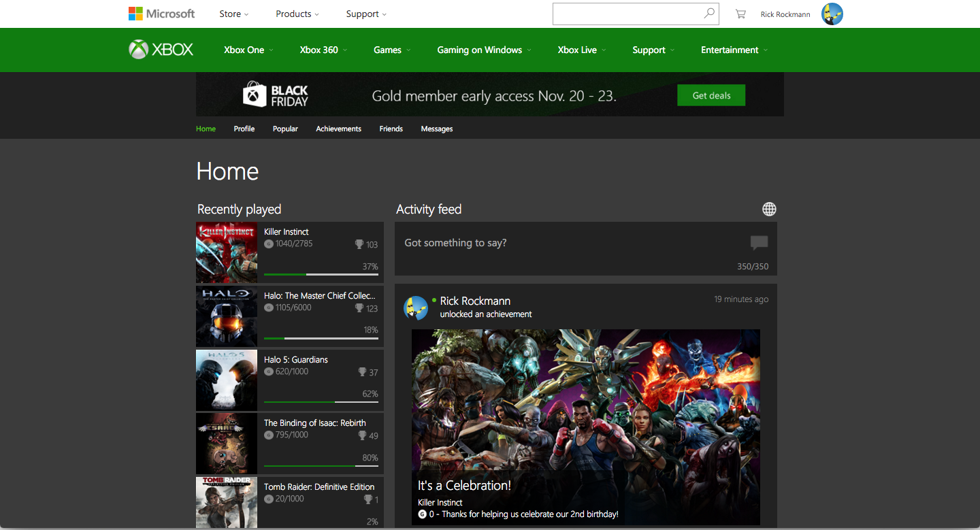Click trophy icon for Tomb Raider
Screen dimensions: 980x530
click(367, 499)
